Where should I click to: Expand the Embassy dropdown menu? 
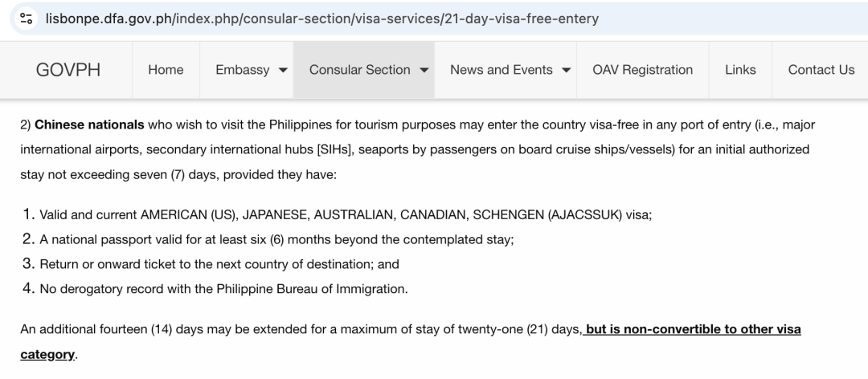click(x=251, y=70)
